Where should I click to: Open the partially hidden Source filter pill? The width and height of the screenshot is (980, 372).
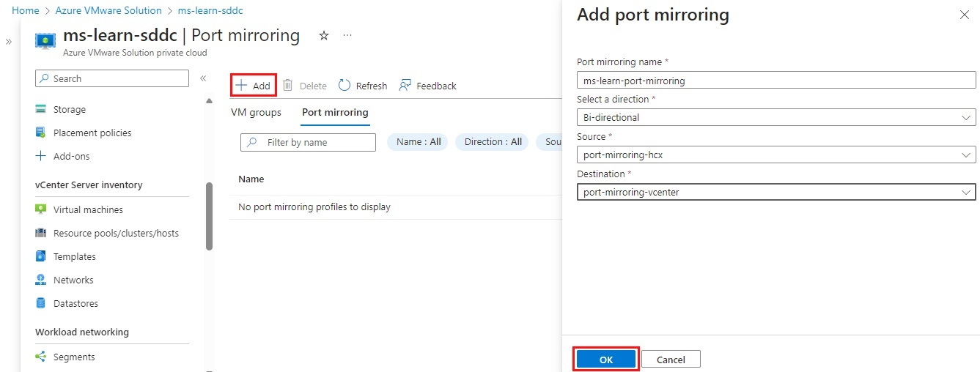549,142
